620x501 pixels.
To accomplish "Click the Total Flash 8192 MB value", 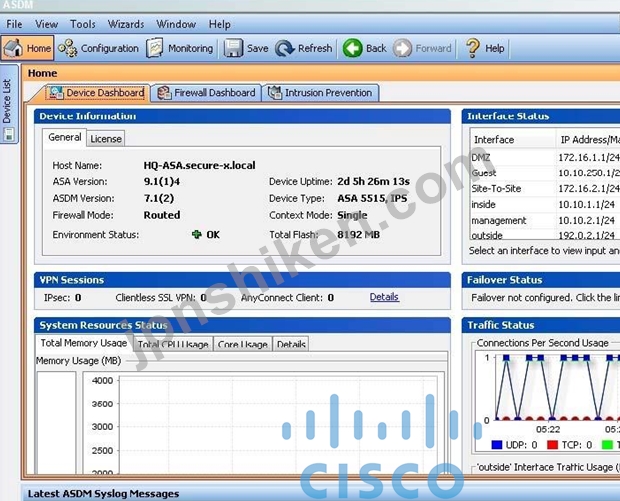I will pos(358,234).
